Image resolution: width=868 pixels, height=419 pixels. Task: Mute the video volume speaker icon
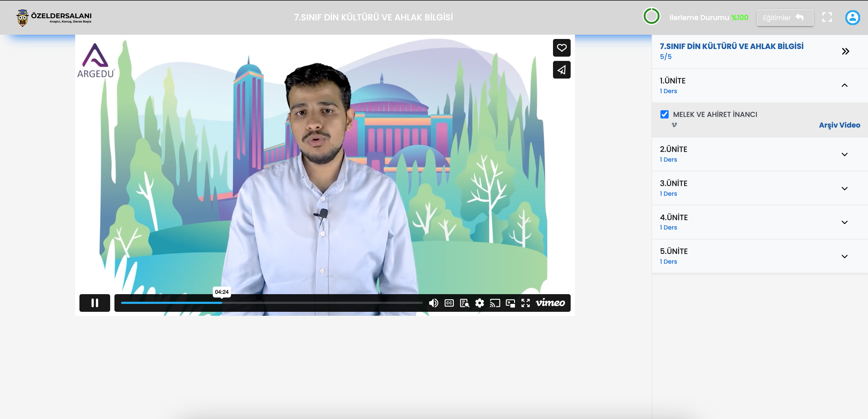(x=433, y=303)
